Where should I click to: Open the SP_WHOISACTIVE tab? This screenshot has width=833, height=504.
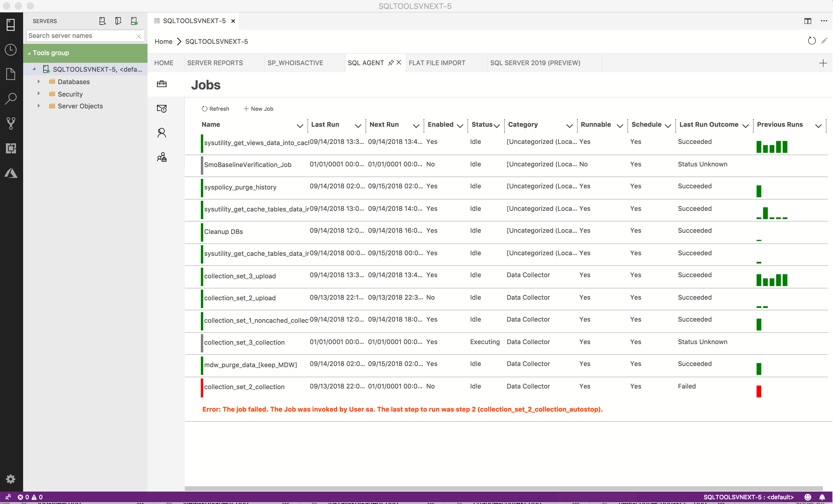[295, 62]
